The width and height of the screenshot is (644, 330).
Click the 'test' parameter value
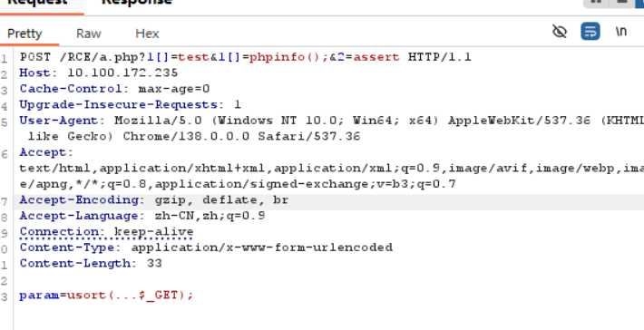194,57
